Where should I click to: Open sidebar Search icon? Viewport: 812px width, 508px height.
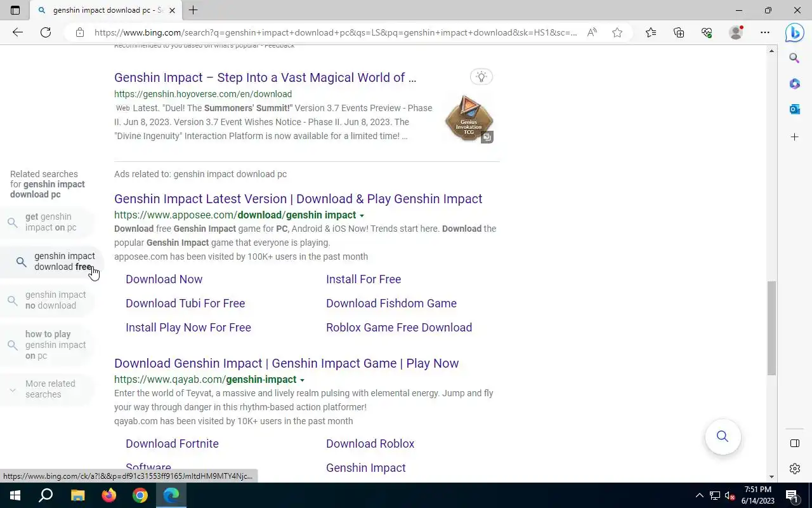click(794, 58)
